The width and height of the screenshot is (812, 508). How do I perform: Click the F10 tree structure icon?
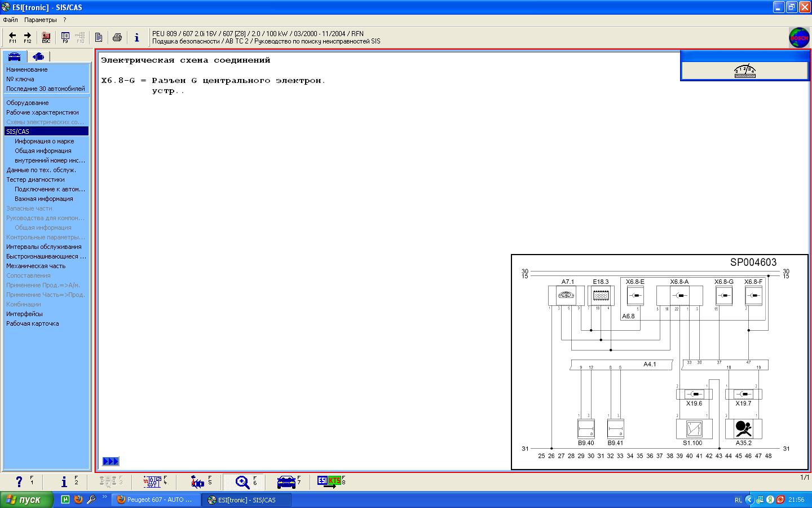coord(80,37)
